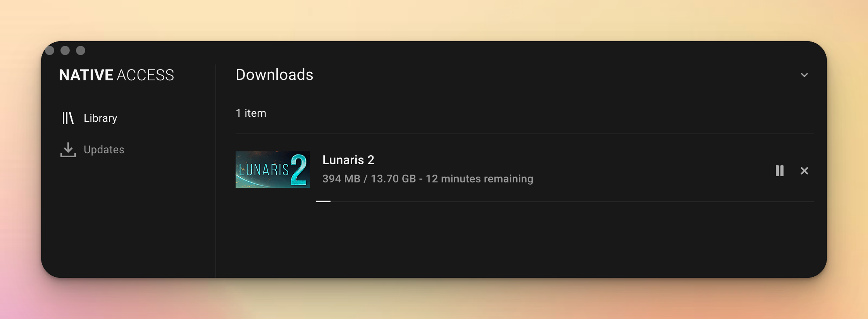Click the large 2 in the Lunaris artwork
This screenshot has width=868, height=319.
tap(299, 170)
